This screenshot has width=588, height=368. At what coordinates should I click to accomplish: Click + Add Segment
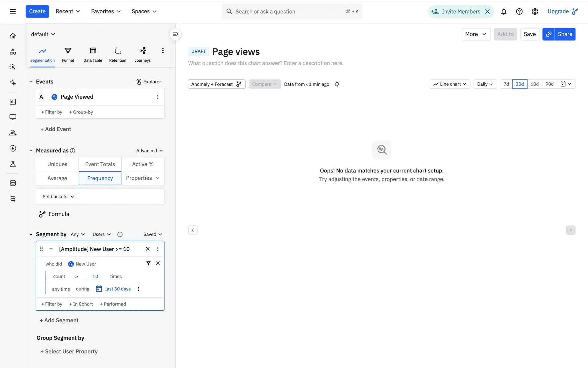point(59,320)
